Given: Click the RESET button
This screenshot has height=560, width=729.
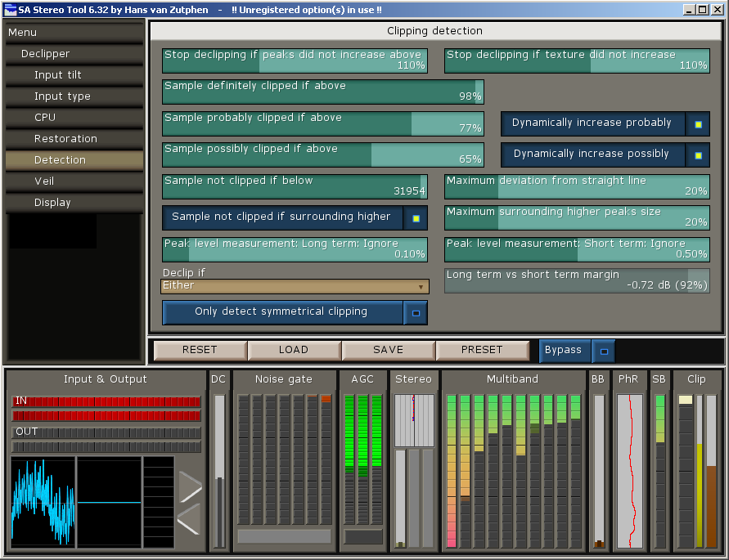Looking at the screenshot, I should 200,350.
